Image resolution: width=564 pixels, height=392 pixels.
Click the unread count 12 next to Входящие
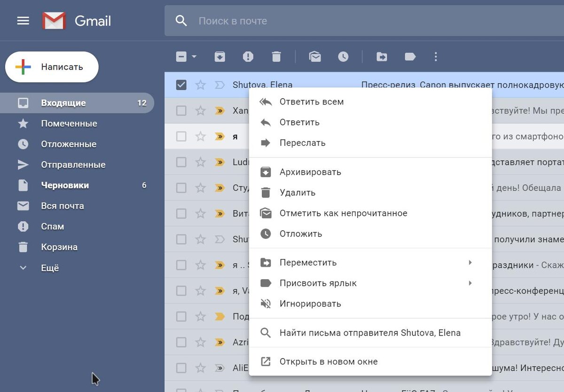pos(141,103)
